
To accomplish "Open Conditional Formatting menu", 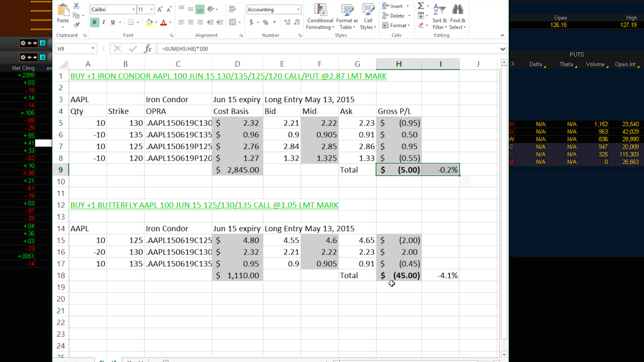I will coord(320,17).
